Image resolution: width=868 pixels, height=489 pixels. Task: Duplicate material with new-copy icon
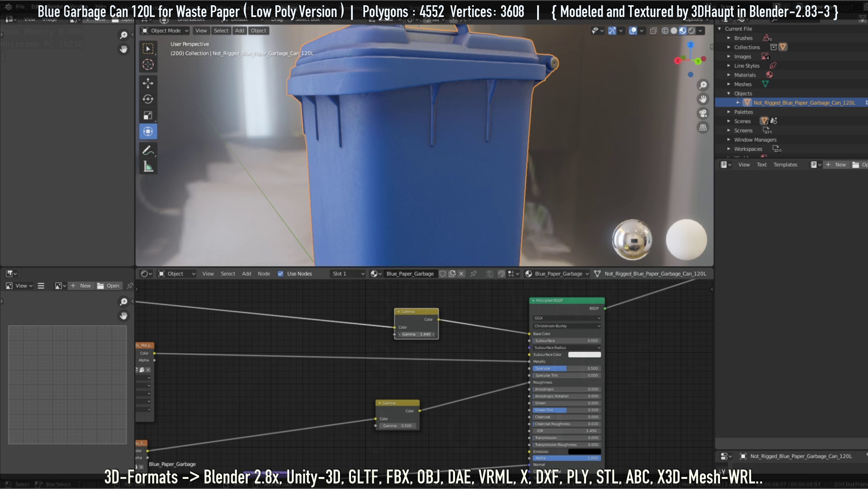click(x=452, y=273)
